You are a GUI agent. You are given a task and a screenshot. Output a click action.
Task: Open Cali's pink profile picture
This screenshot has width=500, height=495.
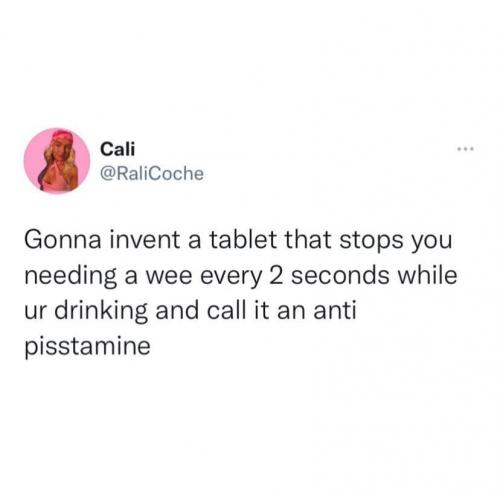point(57,161)
